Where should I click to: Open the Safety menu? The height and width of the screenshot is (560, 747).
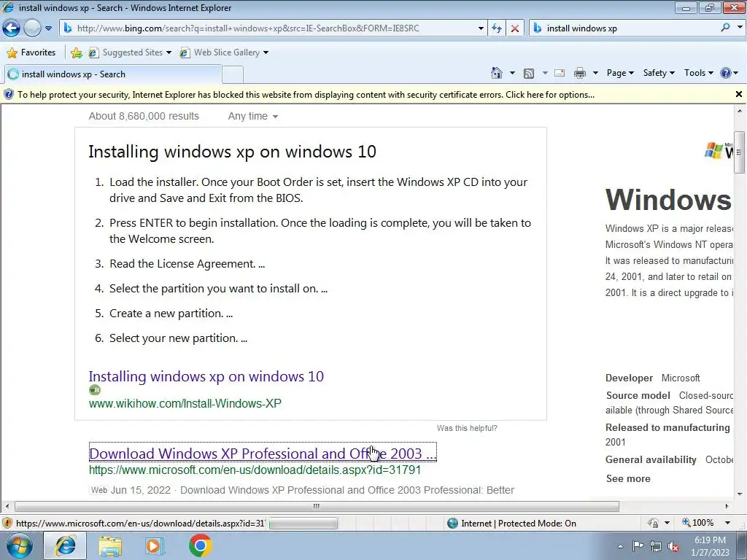pos(659,73)
